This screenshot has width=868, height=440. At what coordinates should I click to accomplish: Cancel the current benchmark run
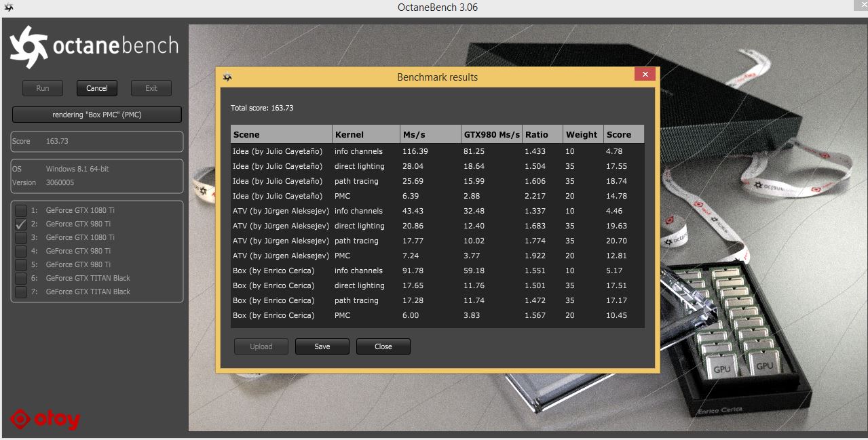pyautogui.click(x=97, y=88)
